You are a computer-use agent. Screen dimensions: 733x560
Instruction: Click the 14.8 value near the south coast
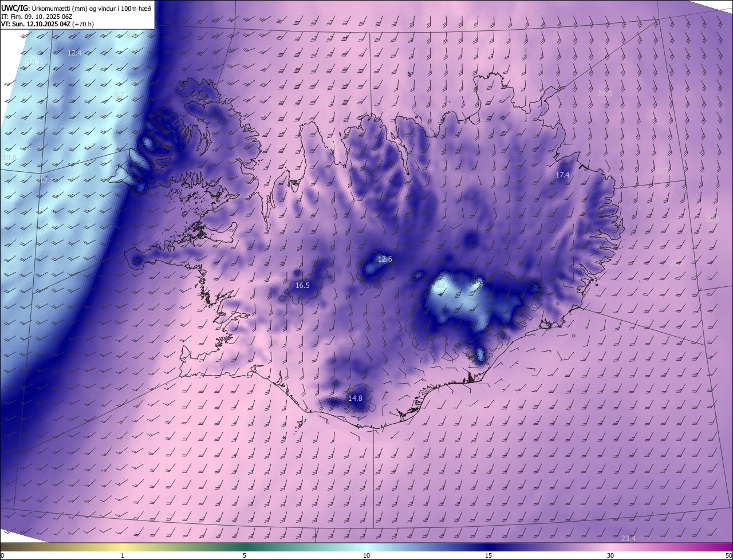point(355,398)
